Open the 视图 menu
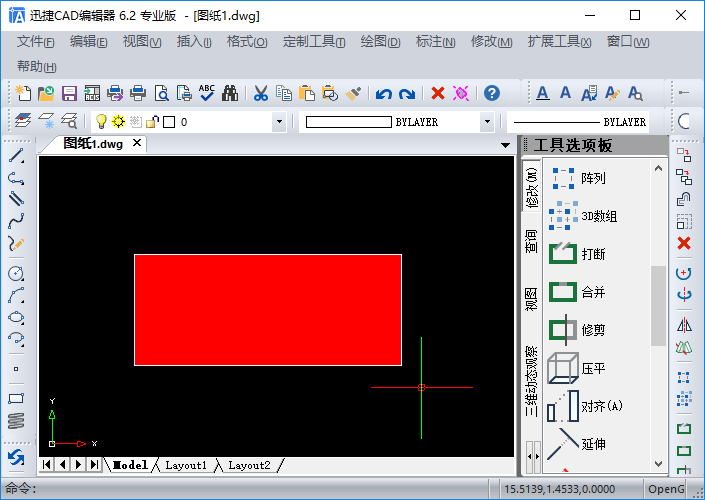705x500 pixels. click(142, 42)
